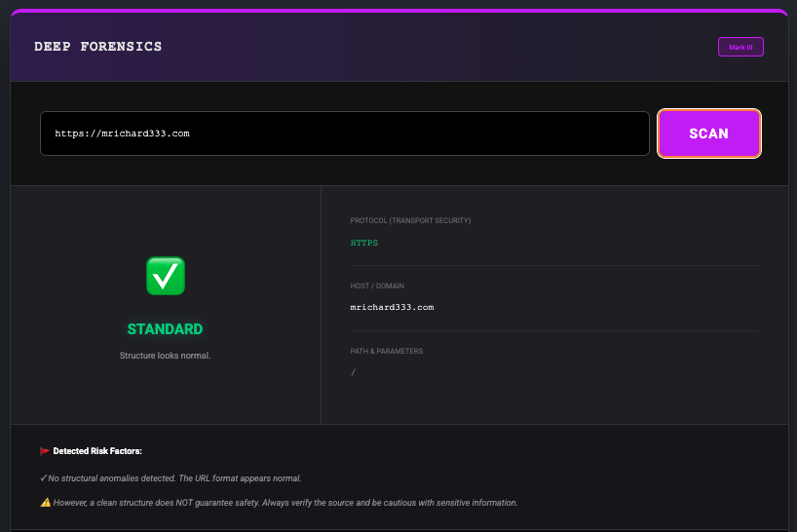Image resolution: width=797 pixels, height=532 pixels.
Task: Click the 'Structure looks normal.' text
Action: (165, 356)
